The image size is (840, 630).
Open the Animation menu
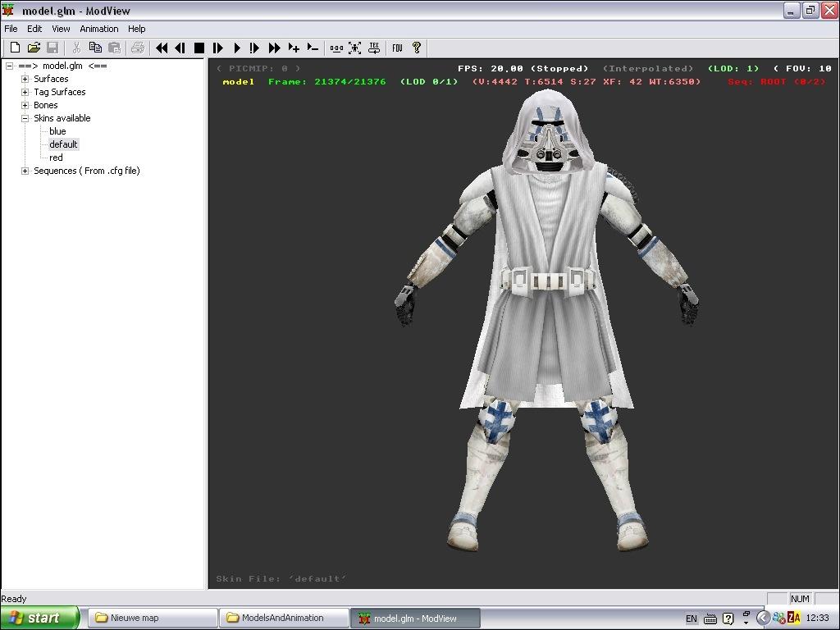click(98, 29)
